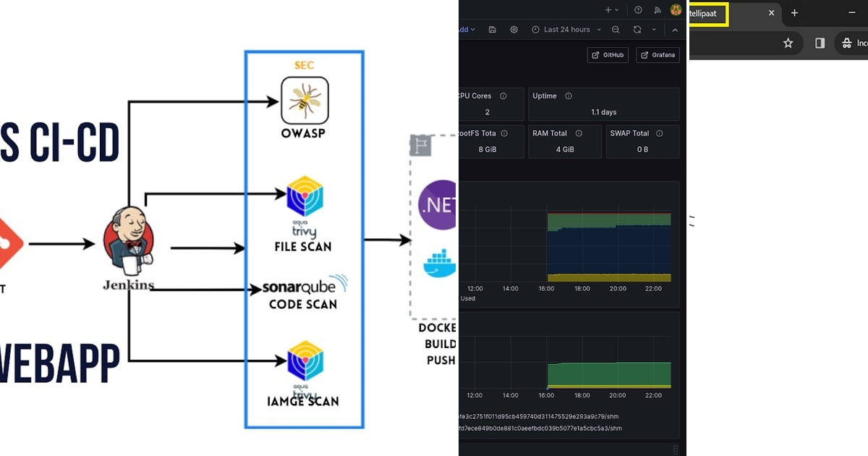Open the auto-refresh interval chevron

pos(654,30)
